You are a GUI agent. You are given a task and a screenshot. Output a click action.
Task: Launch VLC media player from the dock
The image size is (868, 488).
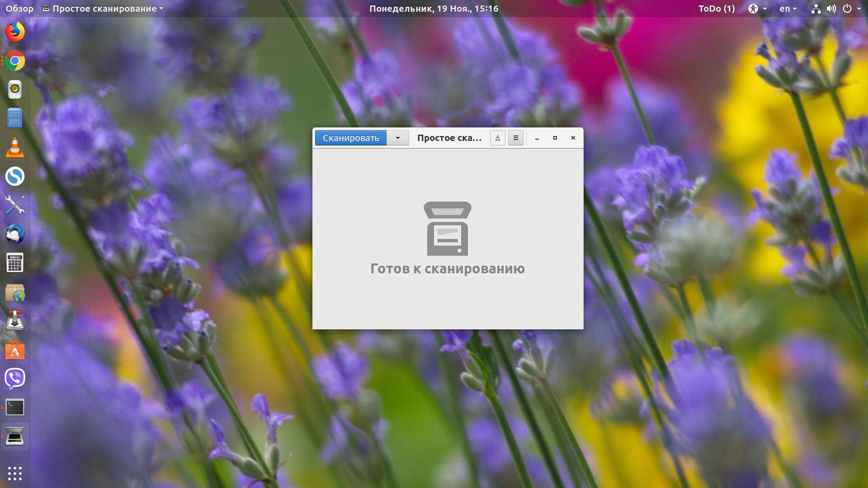15,147
